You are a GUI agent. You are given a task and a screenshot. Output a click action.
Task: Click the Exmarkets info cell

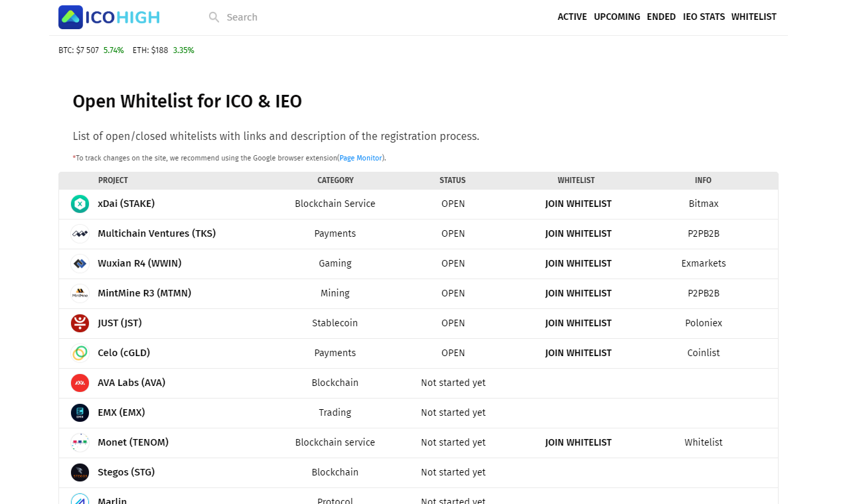click(704, 264)
